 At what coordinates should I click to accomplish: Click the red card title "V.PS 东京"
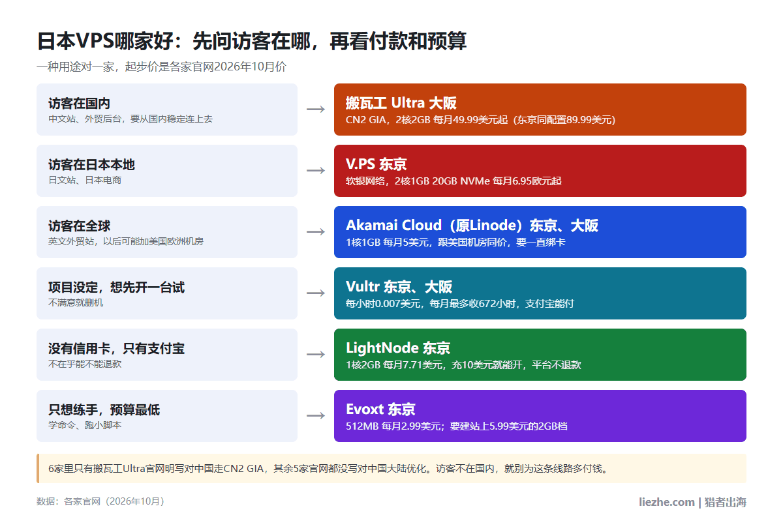[x=376, y=164]
